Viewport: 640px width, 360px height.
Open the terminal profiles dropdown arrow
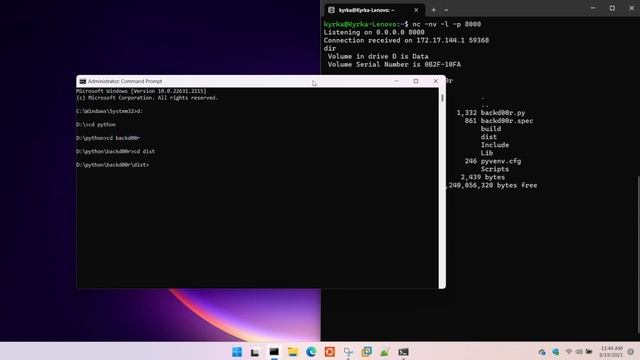pyautogui.click(x=446, y=10)
